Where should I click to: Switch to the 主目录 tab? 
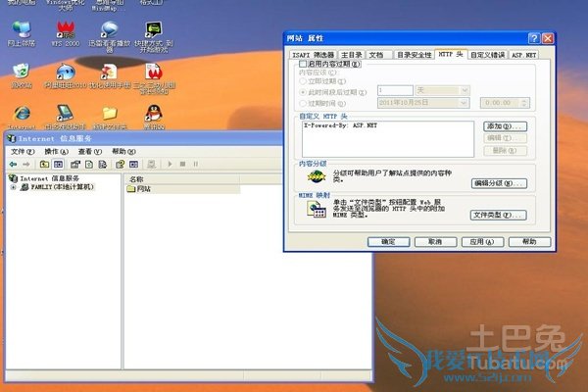(351, 55)
